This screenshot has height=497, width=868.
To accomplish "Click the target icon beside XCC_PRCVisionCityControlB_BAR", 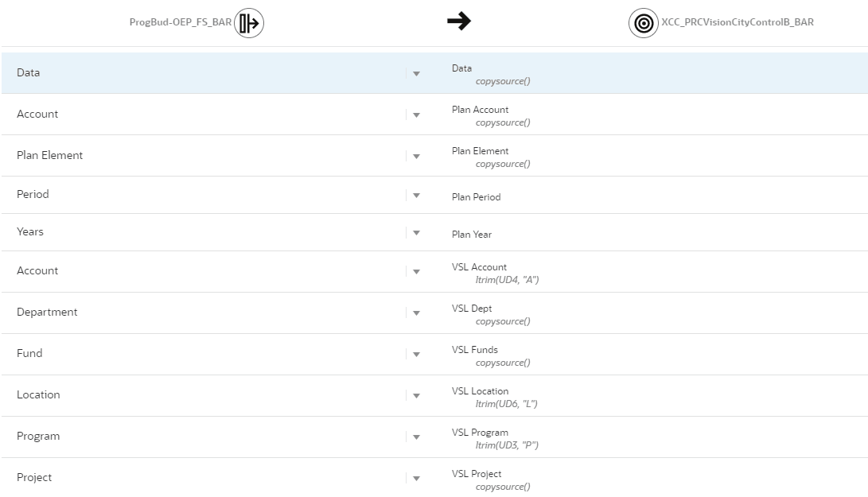I will coord(644,23).
